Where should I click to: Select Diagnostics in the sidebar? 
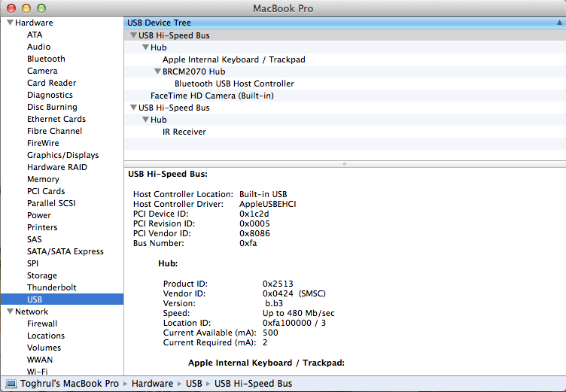(x=50, y=95)
